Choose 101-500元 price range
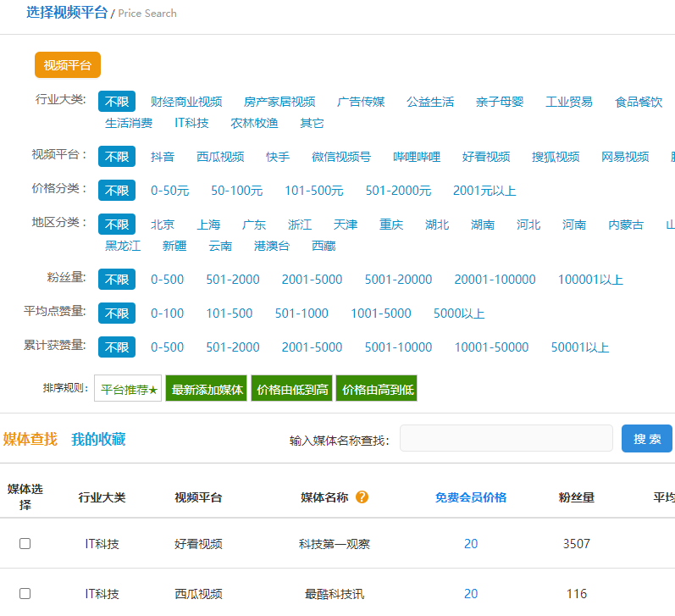Image resolution: width=675 pixels, height=616 pixels. pos(314,191)
